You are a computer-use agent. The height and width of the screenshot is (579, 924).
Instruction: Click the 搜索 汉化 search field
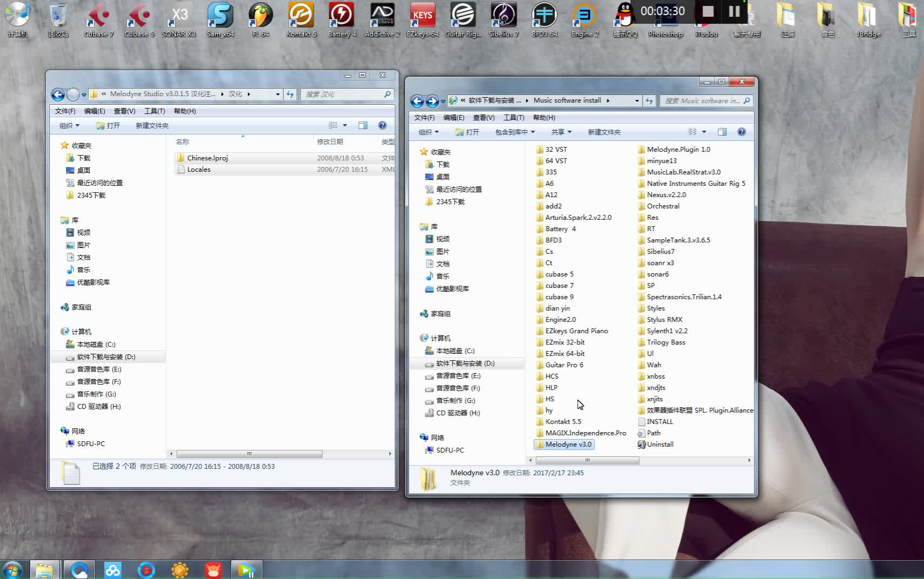pyautogui.click(x=346, y=94)
